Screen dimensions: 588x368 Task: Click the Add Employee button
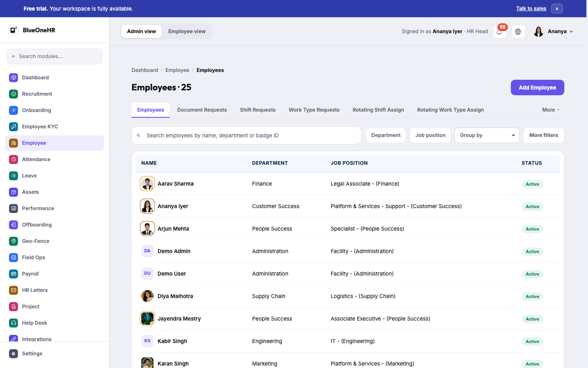point(537,88)
